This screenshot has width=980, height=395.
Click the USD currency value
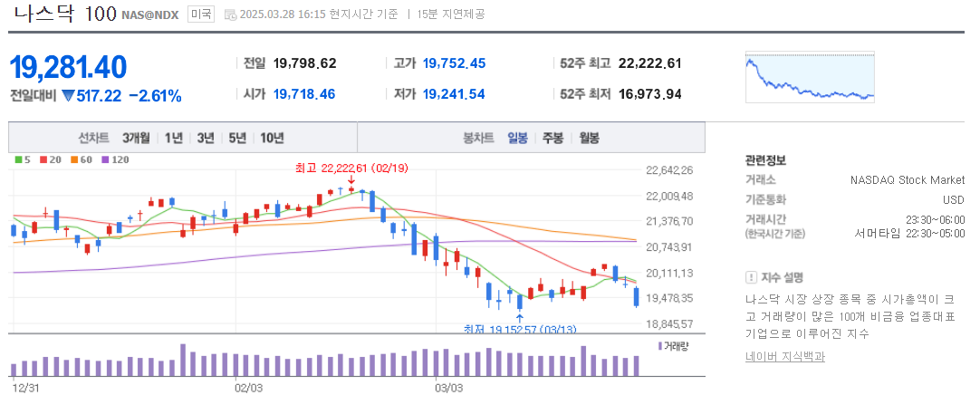pyautogui.click(x=954, y=200)
